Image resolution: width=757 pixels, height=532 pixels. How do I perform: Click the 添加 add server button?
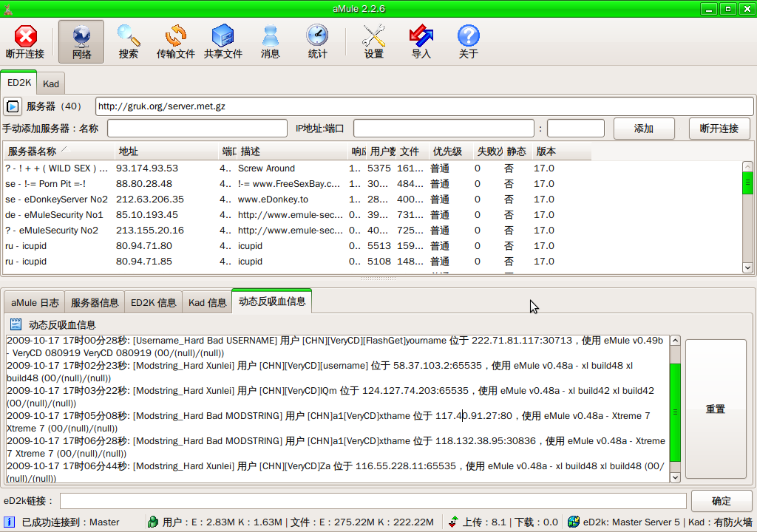tap(644, 129)
